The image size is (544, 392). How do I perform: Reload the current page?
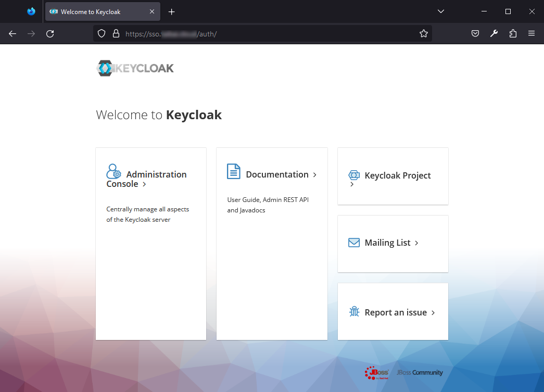pos(50,34)
